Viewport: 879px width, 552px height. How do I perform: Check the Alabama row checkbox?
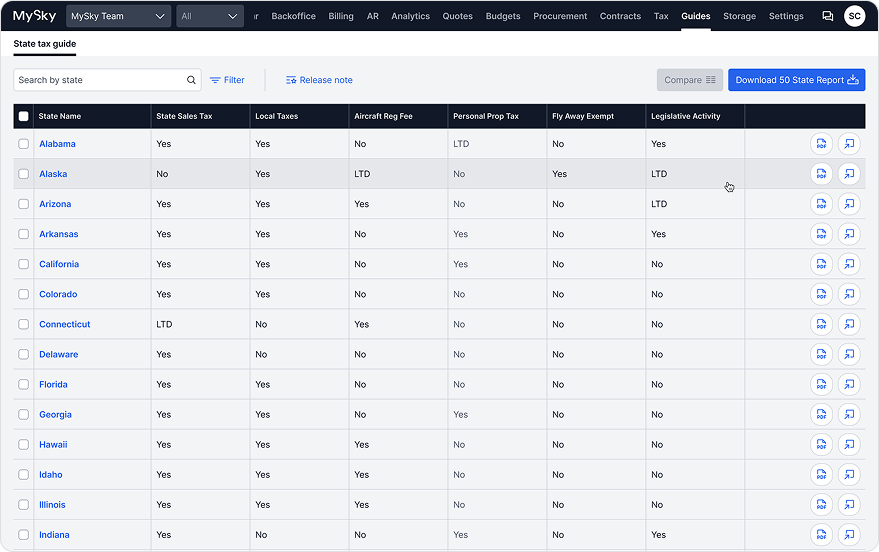coord(24,144)
